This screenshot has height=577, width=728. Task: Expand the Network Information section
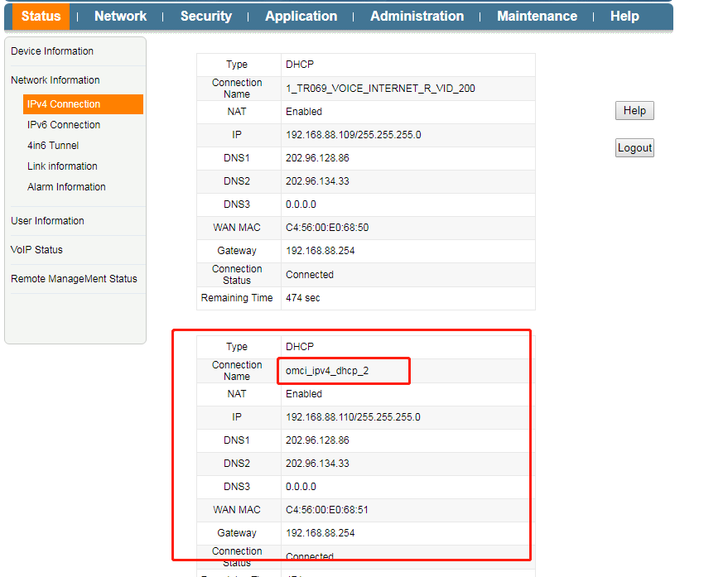tap(55, 79)
